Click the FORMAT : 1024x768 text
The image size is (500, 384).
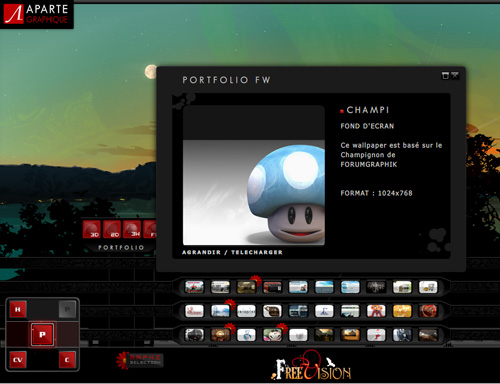point(376,193)
